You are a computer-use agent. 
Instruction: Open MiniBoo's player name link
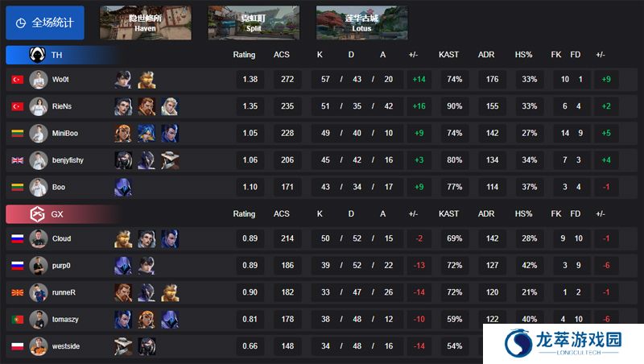(x=65, y=133)
